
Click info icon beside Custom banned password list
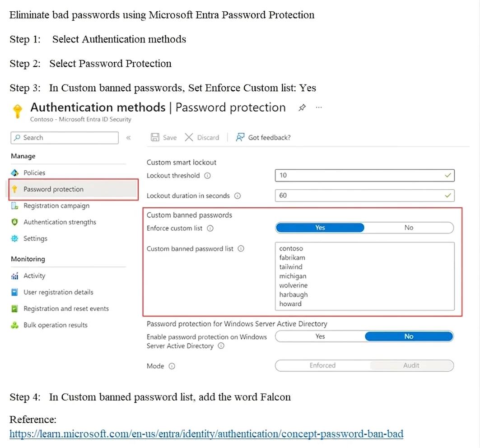(241, 249)
